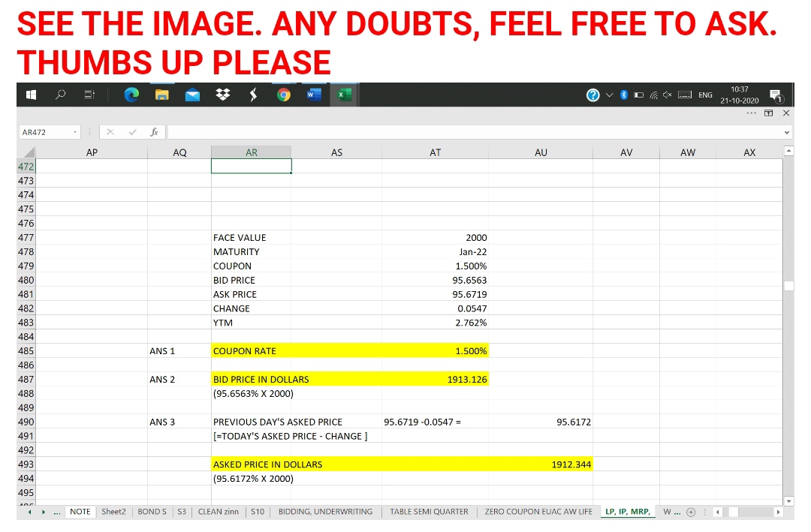Open Bluetooth tray icon
The height and width of the screenshot is (532, 811).
[624, 95]
